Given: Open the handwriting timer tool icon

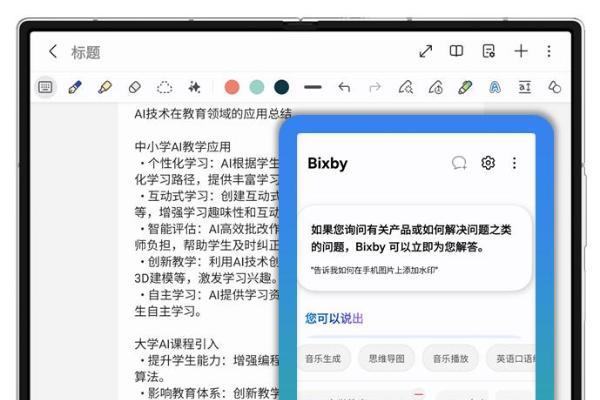Looking at the screenshot, I should pos(435,87).
